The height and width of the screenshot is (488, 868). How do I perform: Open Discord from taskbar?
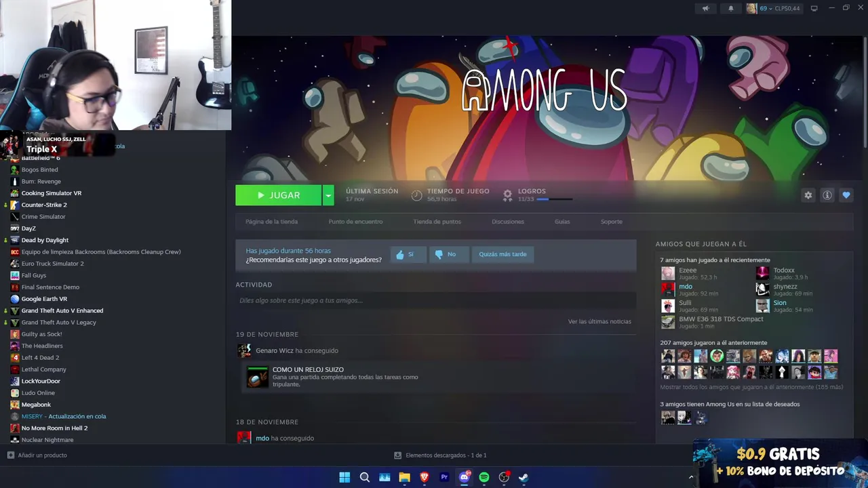point(465,477)
